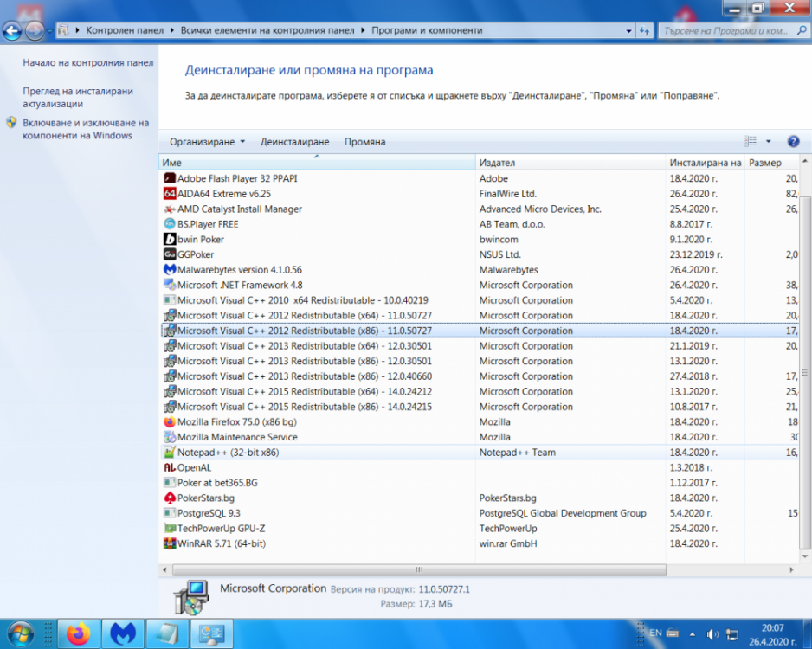Open Firefox from the taskbar
The height and width of the screenshot is (649, 812).
pos(79,633)
